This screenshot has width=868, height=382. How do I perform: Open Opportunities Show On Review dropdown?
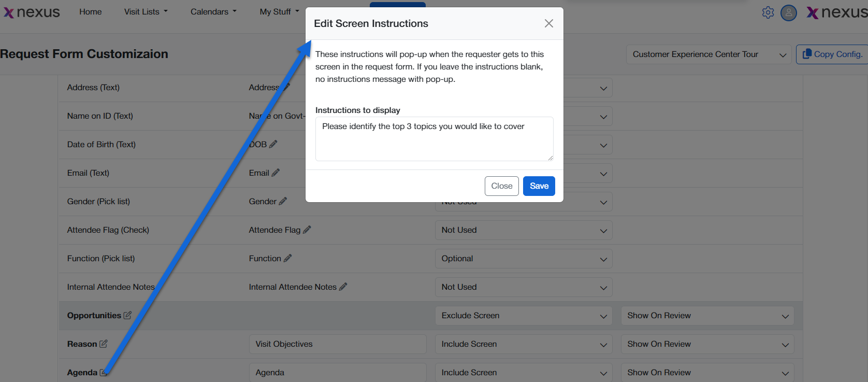[707, 316]
